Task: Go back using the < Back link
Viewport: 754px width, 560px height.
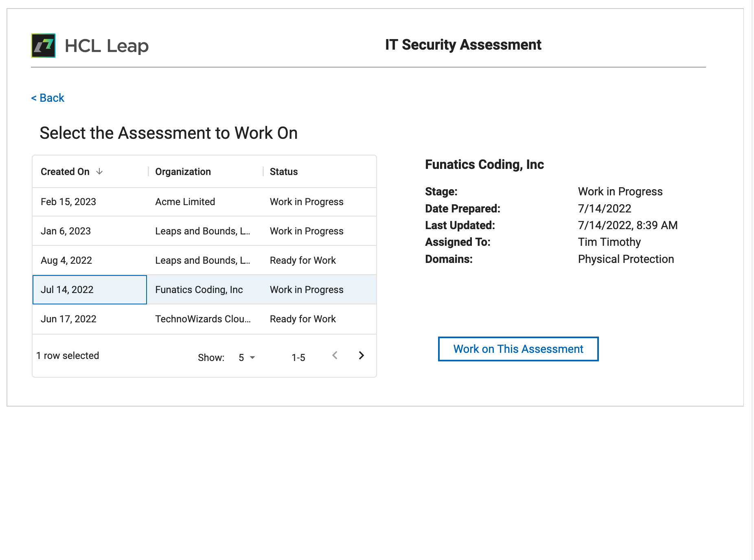Action: [48, 98]
